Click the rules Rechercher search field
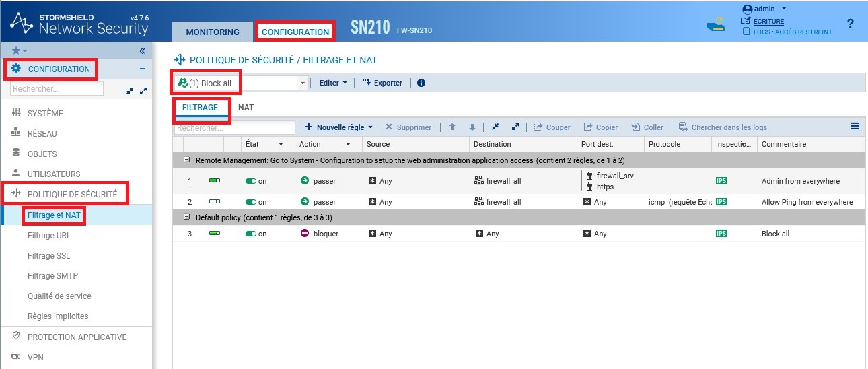Screen dimensions: 868x369 [x=235, y=127]
